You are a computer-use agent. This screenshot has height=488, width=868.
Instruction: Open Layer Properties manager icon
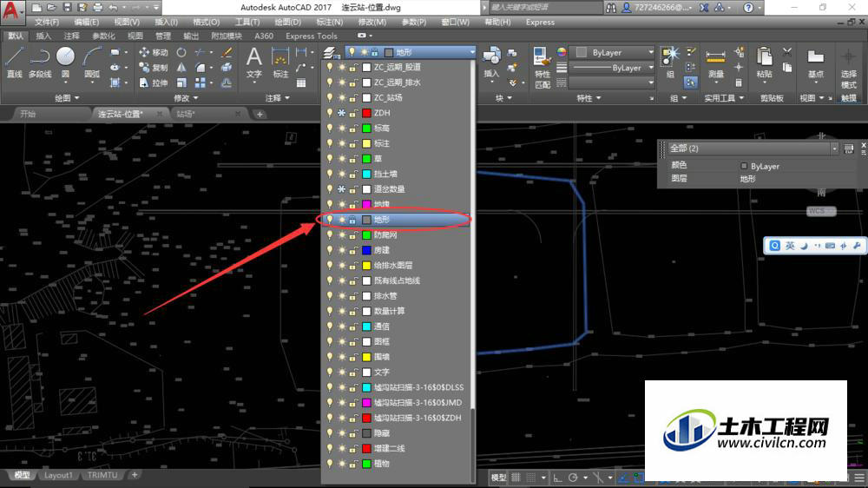(x=331, y=53)
